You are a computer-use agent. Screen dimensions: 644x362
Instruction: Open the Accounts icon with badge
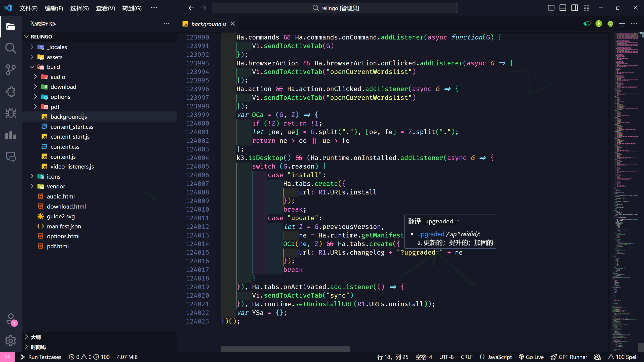[x=11, y=319]
